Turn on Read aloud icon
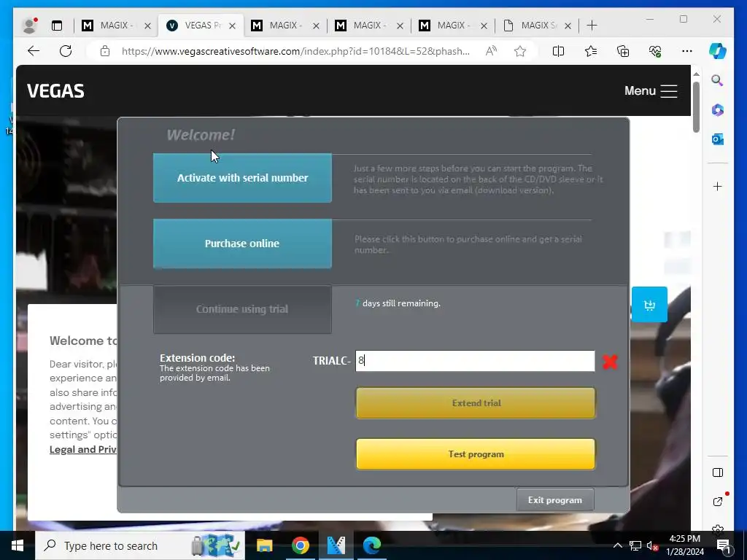 tap(491, 51)
